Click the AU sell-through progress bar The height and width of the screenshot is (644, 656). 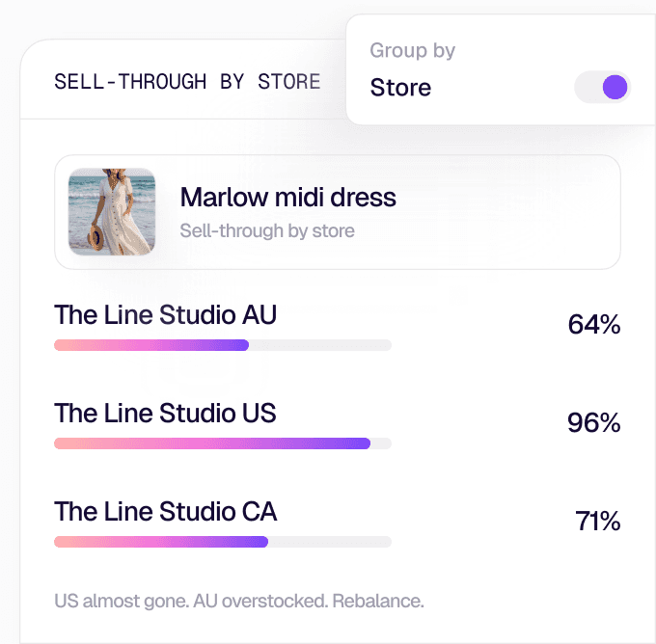[x=223, y=345]
